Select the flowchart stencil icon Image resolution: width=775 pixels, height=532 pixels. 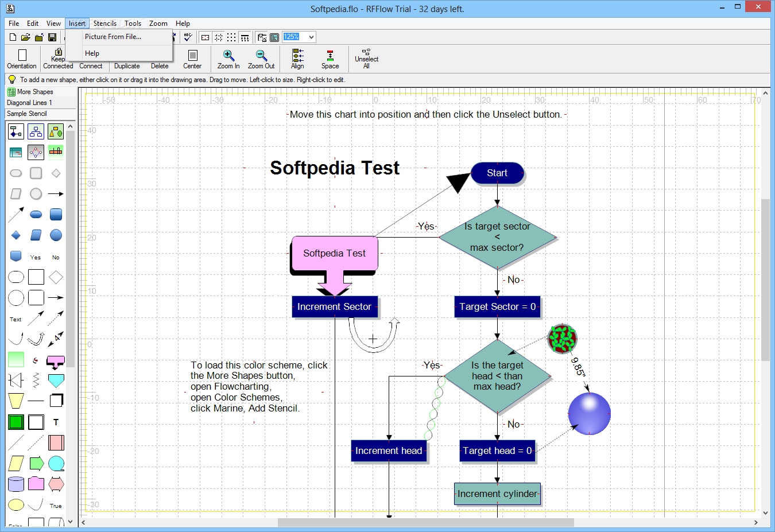click(16, 131)
